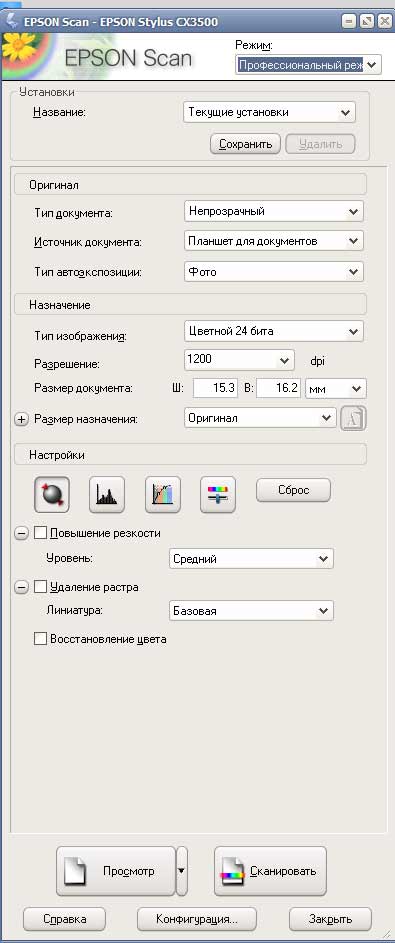Open the Линиатура Базовая dropdown
The height and width of the screenshot is (943, 395).
251,611
